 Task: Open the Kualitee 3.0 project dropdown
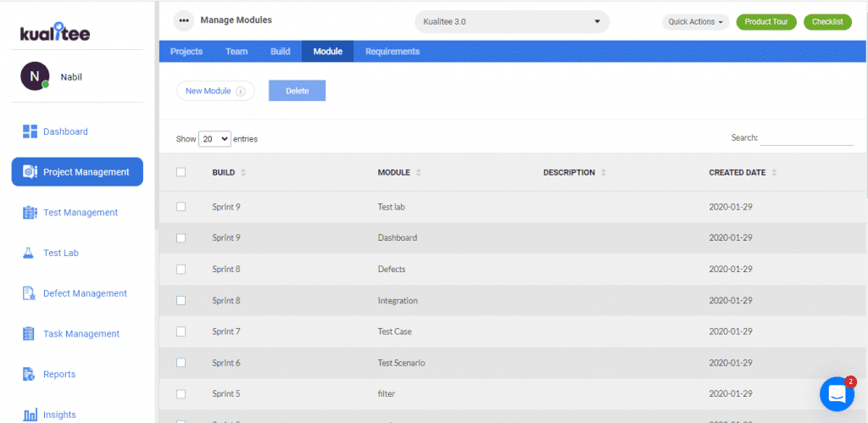click(x=512, y=21)
